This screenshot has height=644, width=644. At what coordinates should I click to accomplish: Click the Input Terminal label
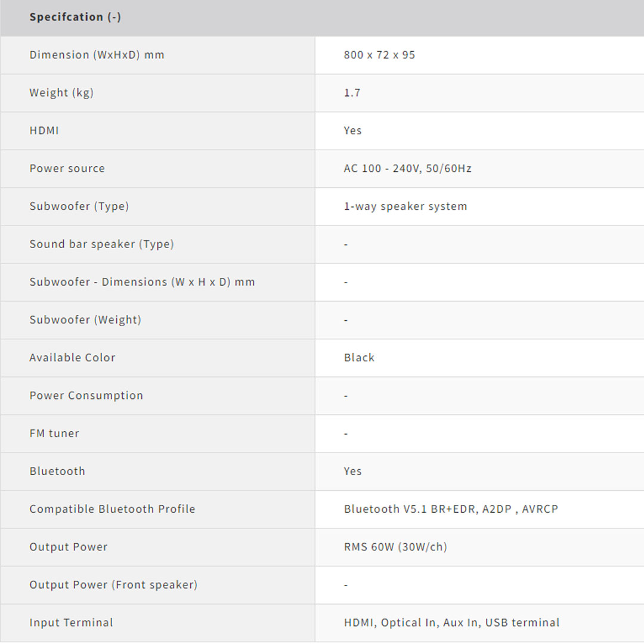point(71,623)
